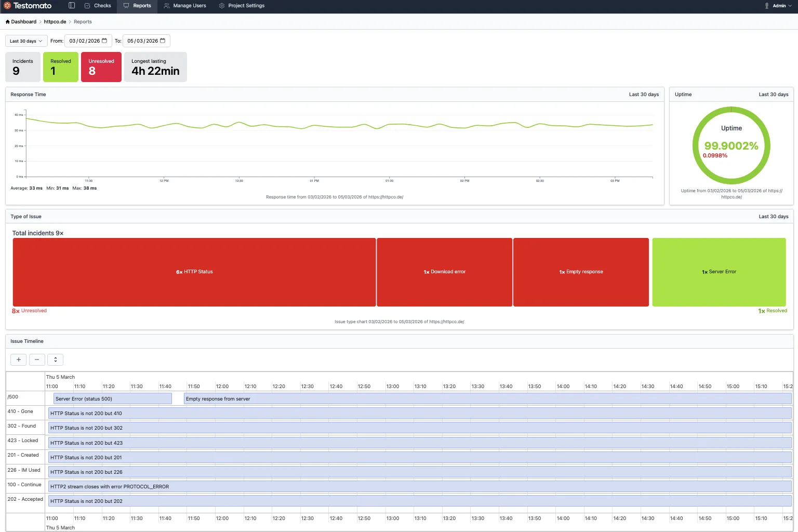Image resolution: width=798 pixels, height=532 pixels.
Task: Zoom into the Issue Timeline with the plus icon
Action: click(18, 360)
